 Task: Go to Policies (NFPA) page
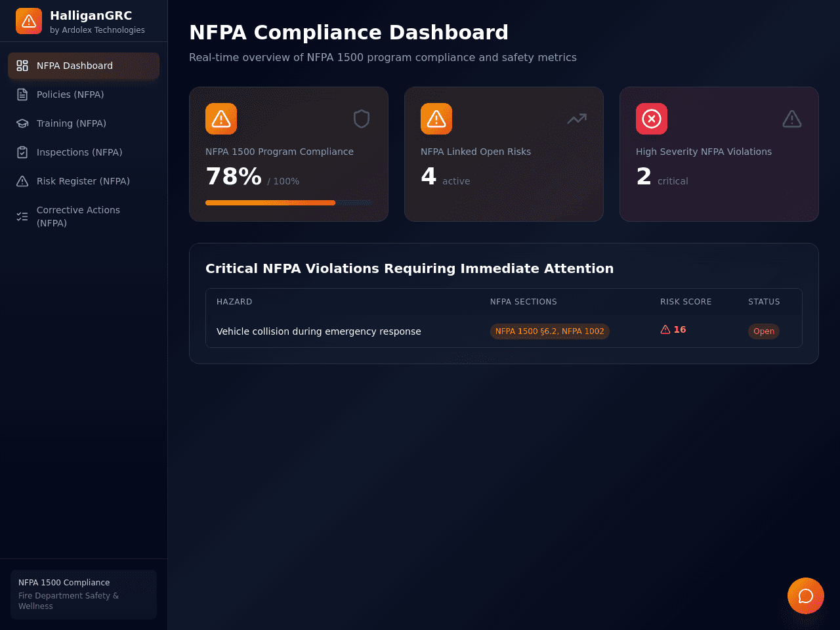[83, 94]
